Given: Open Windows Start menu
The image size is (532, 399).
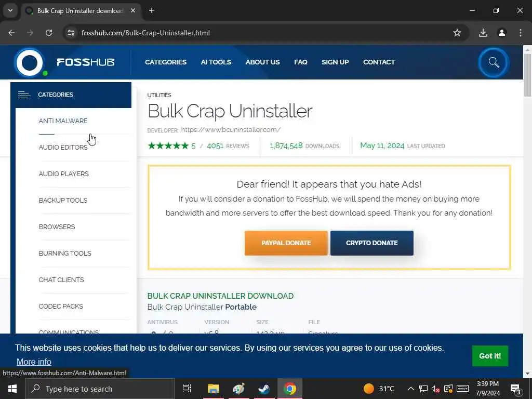Looking at the screenshot, I should point(12,389).
